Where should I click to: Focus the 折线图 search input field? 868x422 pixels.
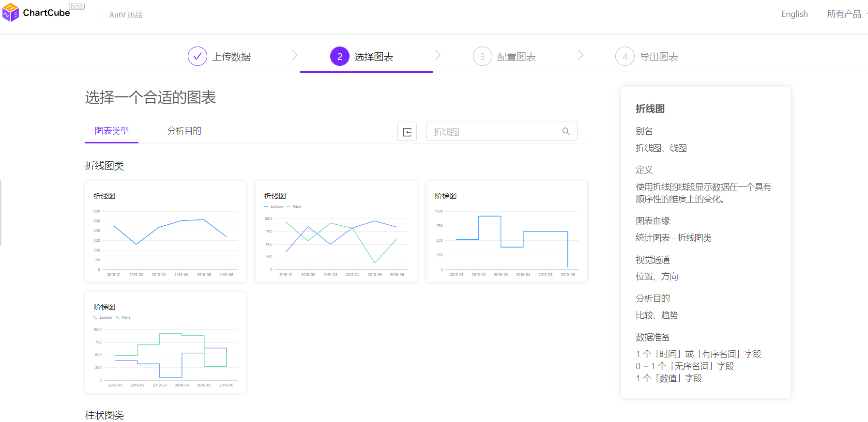click(x=494, y=132)
